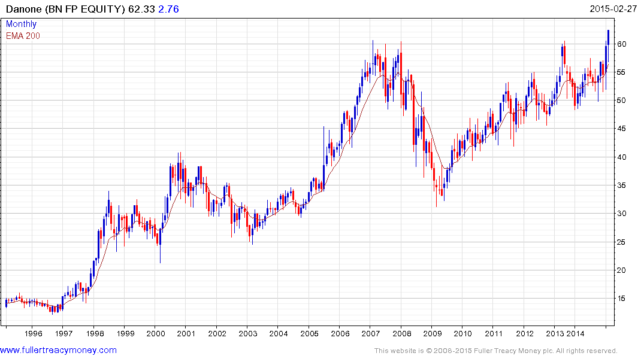
Task: Click the 1996 year label
Action: [x=34, y=333]
